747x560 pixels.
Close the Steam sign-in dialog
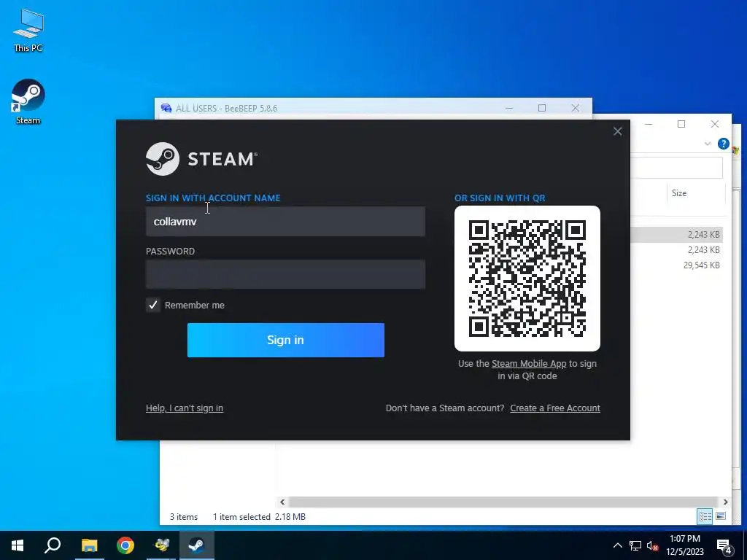[x=617, y=131]
